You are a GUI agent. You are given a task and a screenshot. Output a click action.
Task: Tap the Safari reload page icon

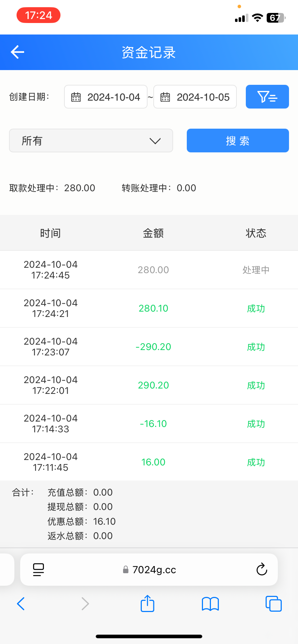[x=262, y=570]
